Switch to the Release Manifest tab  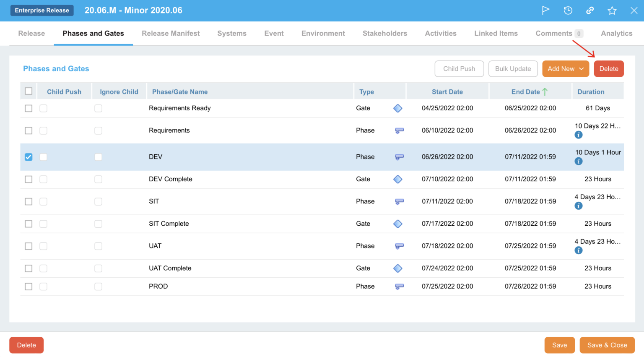171,34
